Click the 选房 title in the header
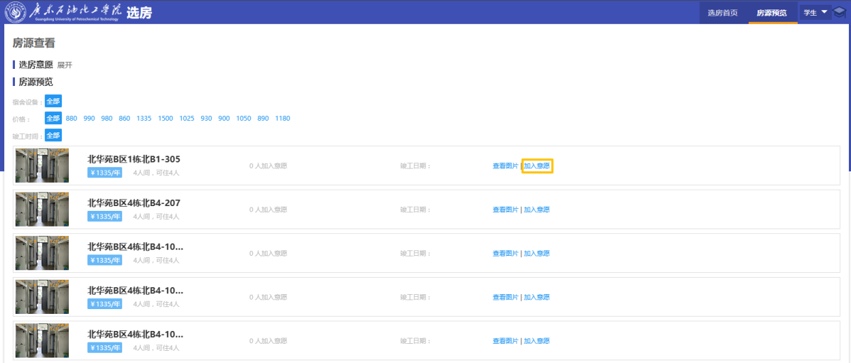This screenshot has height=363, width=851. tap(139, 13)
